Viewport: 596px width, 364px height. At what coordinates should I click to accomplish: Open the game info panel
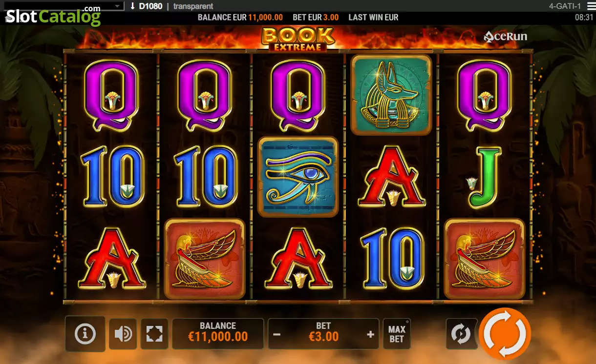coord(85,334)
